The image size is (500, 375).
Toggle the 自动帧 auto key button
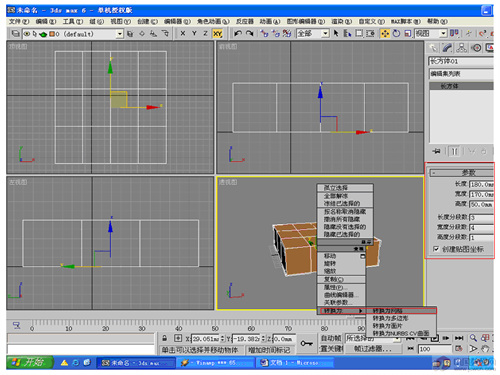[x=331, y=338]
